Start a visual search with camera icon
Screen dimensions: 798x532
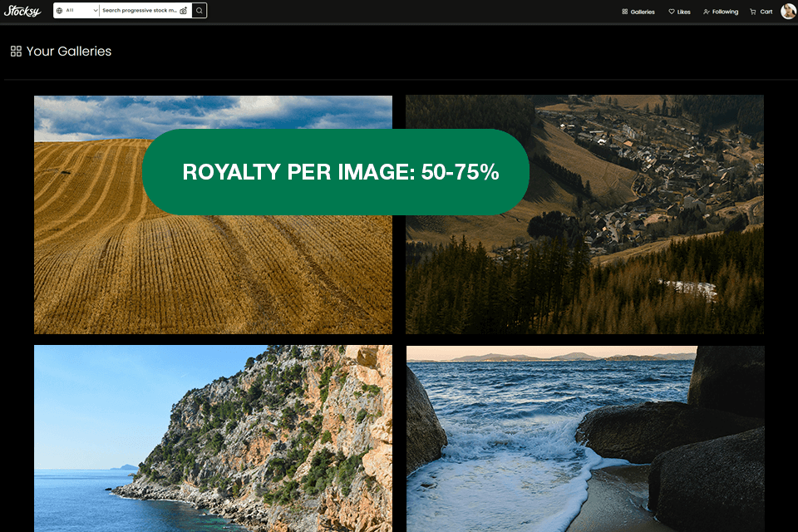pyautogui.click(x=184, y=11)
